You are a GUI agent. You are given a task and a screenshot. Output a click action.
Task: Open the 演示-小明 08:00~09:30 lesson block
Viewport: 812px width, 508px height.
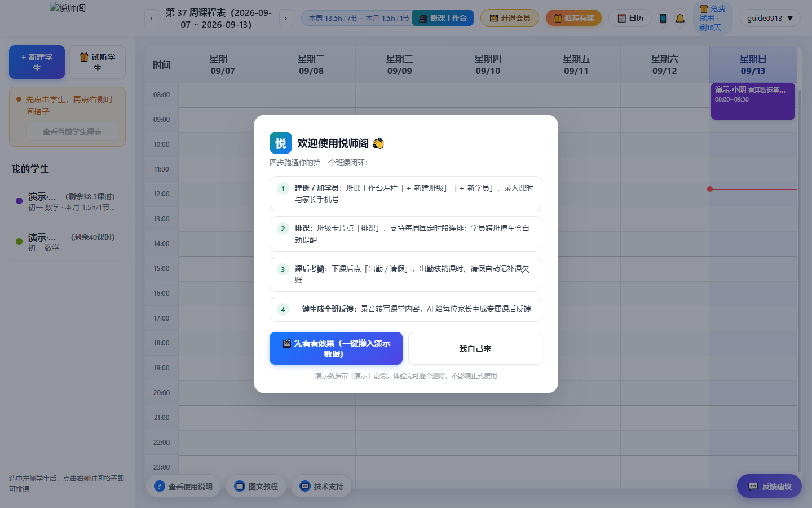tap(753, 101)
